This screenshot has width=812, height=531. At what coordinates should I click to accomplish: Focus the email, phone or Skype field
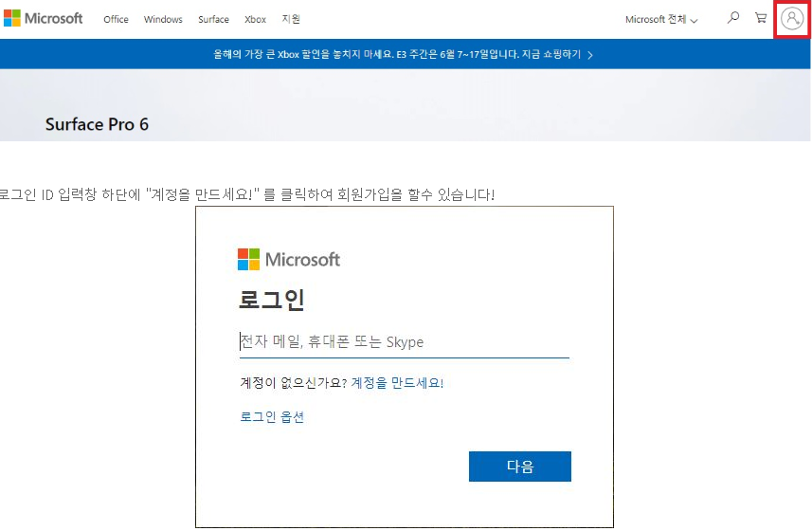404,342
